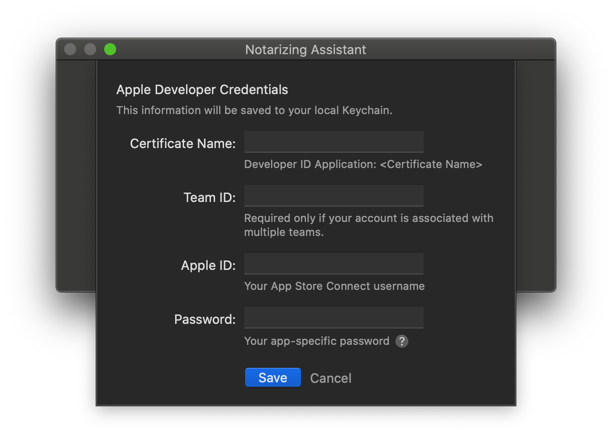Click the 'Certificate Name:' label
The width and height of the screenshot is (612, 433).
183,144
